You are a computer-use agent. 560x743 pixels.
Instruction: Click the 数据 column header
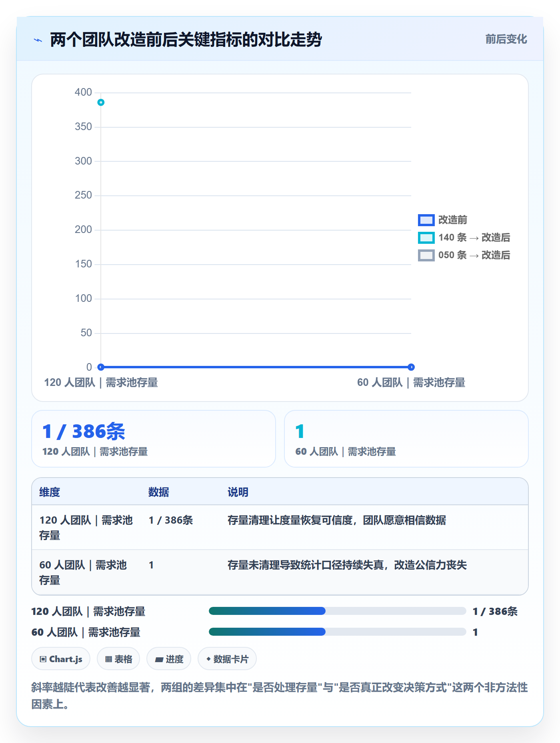click(x=159, y=492)
